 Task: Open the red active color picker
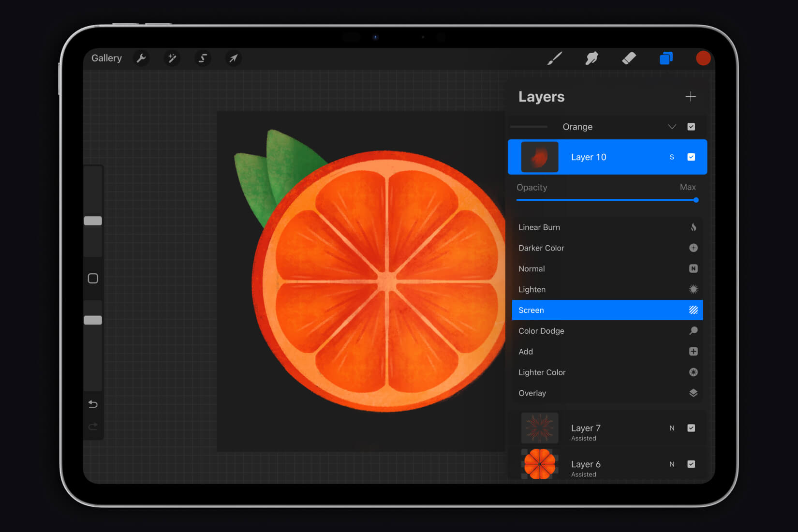click(x=703, y=58)
